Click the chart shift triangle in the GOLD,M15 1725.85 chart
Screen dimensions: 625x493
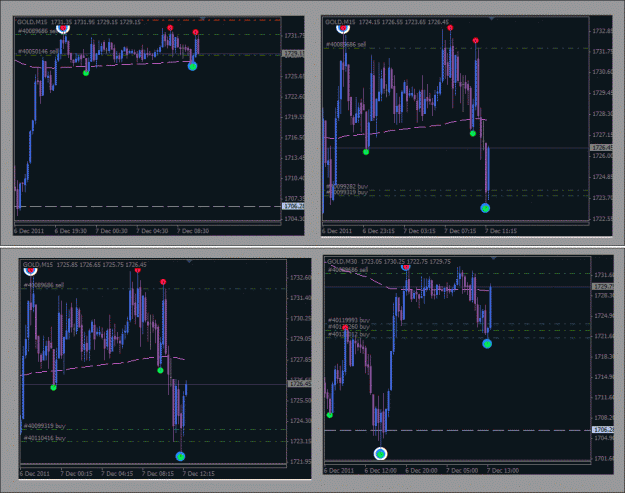(x=189, y=261)
